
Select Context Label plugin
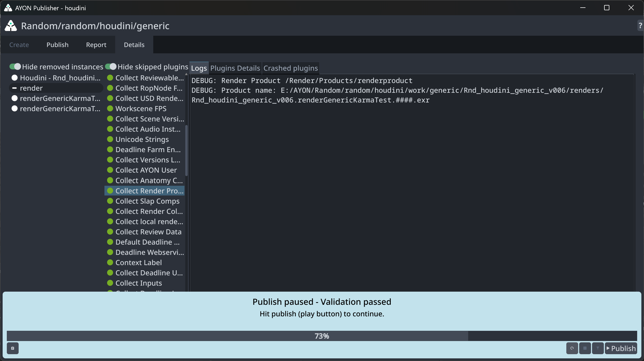click(145, 262)
